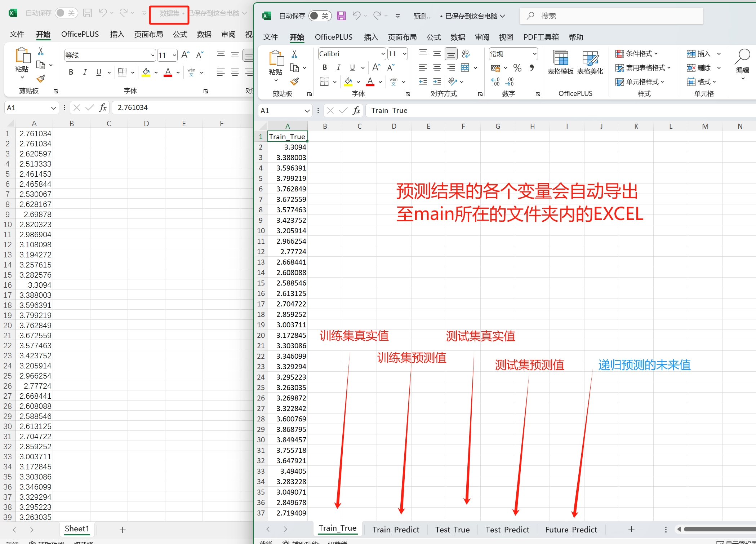The image size is (756, 544).
Task: Click the Percent Style icon
Action: pos(517,68)
